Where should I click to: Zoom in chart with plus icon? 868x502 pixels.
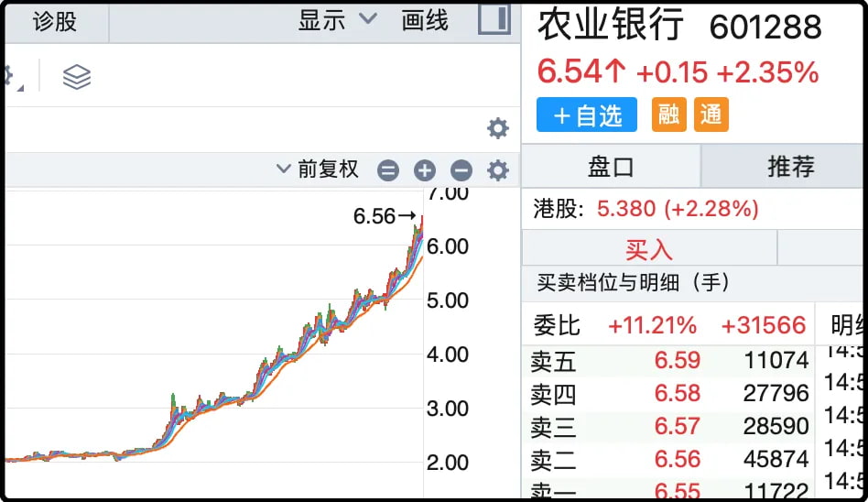425,170
